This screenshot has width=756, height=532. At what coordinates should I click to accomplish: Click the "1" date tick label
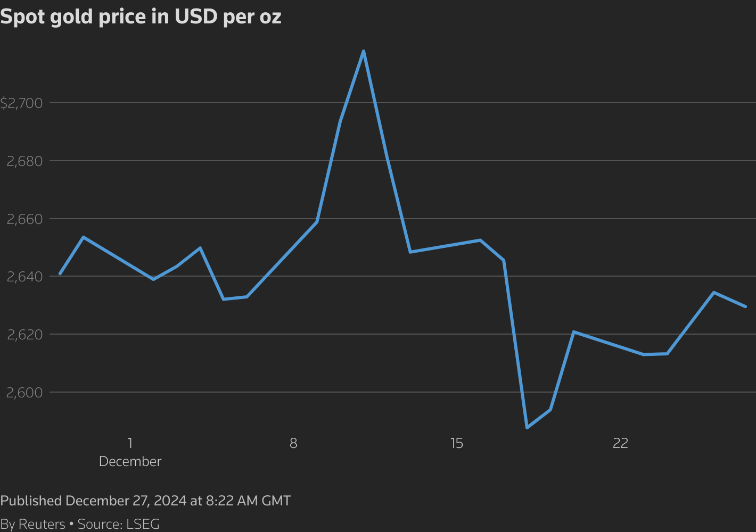click(130, 443)
